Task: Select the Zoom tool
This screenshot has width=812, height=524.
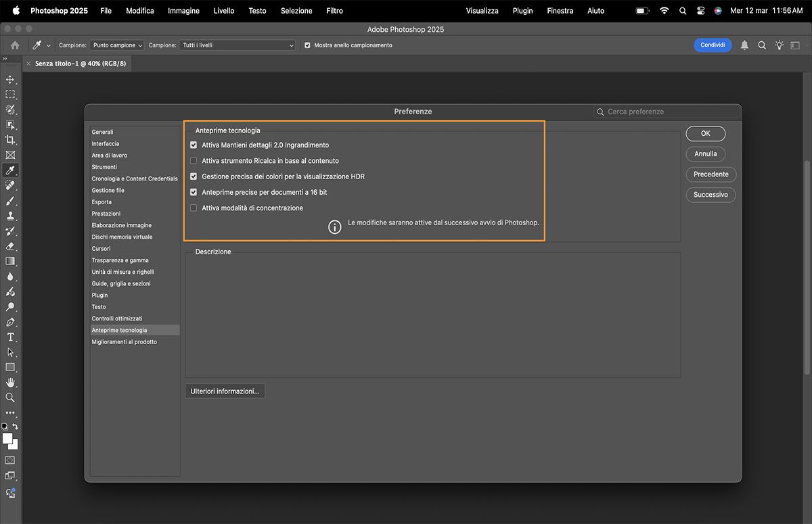Action: pos(10,398)
